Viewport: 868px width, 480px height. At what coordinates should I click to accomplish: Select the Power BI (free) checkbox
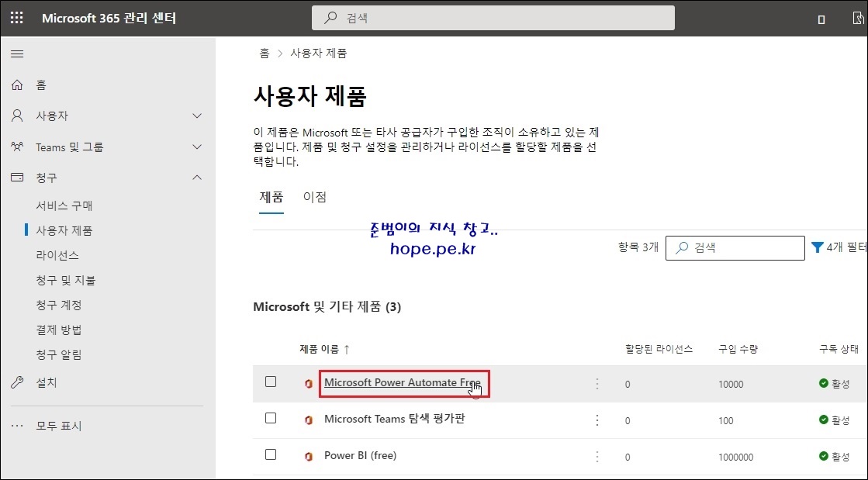[271, 454]
